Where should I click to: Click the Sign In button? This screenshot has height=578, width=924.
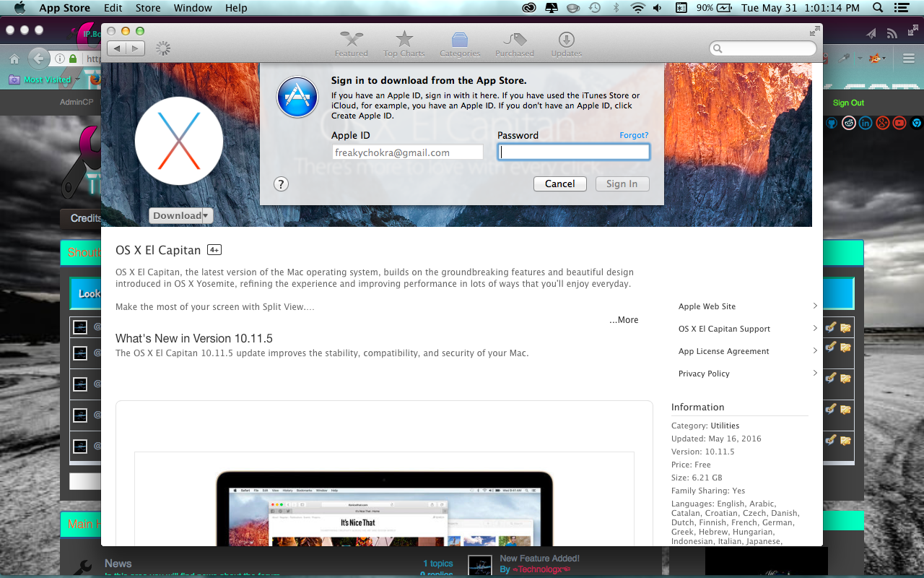pyautogui.click(x=622, y=184)
